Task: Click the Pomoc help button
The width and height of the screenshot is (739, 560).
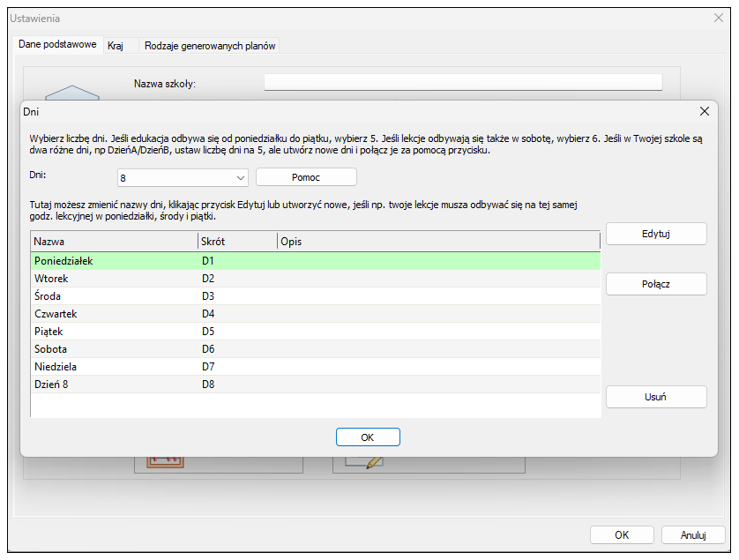Action: [x=306, y=177]
